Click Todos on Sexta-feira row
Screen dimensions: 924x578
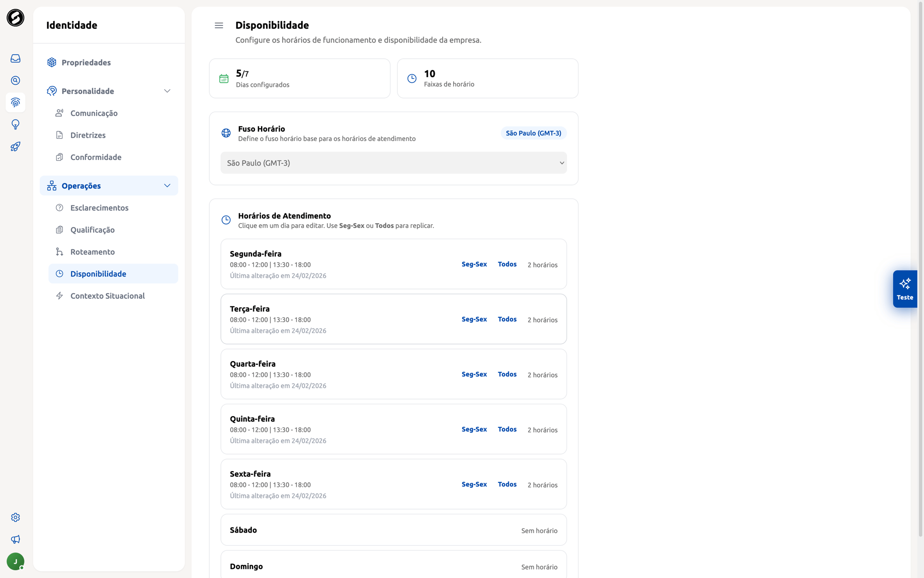[x=507, y=484]
